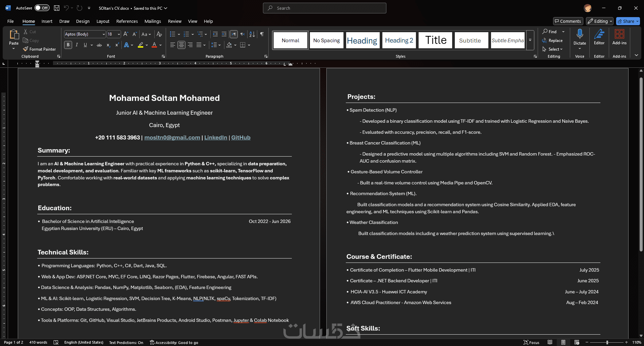The width and height of the screenshot is (644, 346).
Task: Open the References tab
Action: (127, 21)
